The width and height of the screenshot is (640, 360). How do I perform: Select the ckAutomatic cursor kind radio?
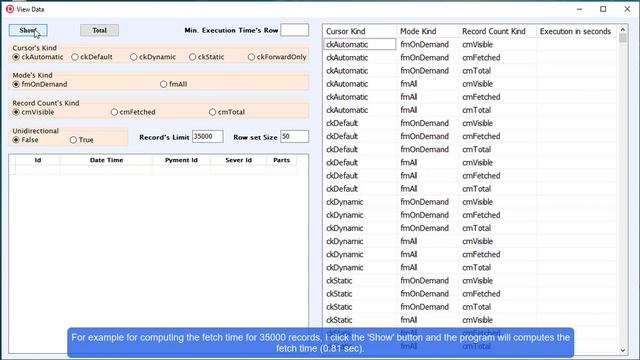[38, 57]
